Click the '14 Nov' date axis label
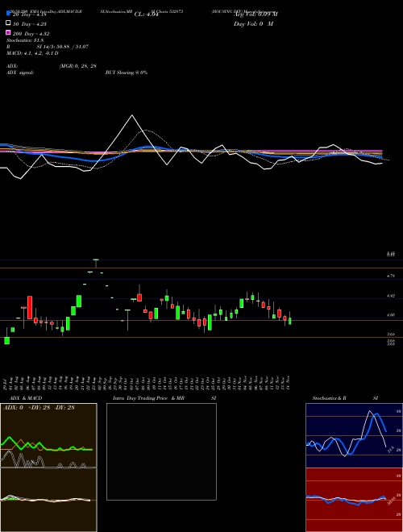Viewport: 403px width, 532px height. 289,382
